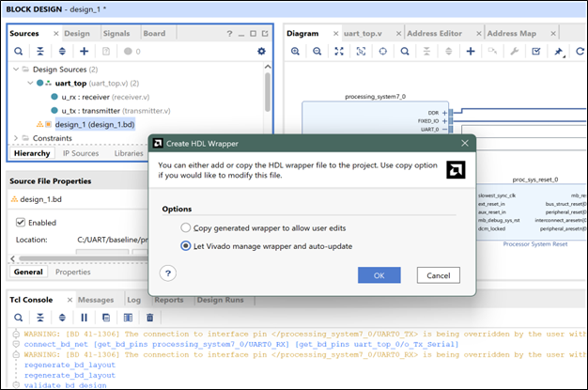Select the processing_system7_0 block
Image resolution: width=588 pixels, height=390 pixels.
click(375, 118)
